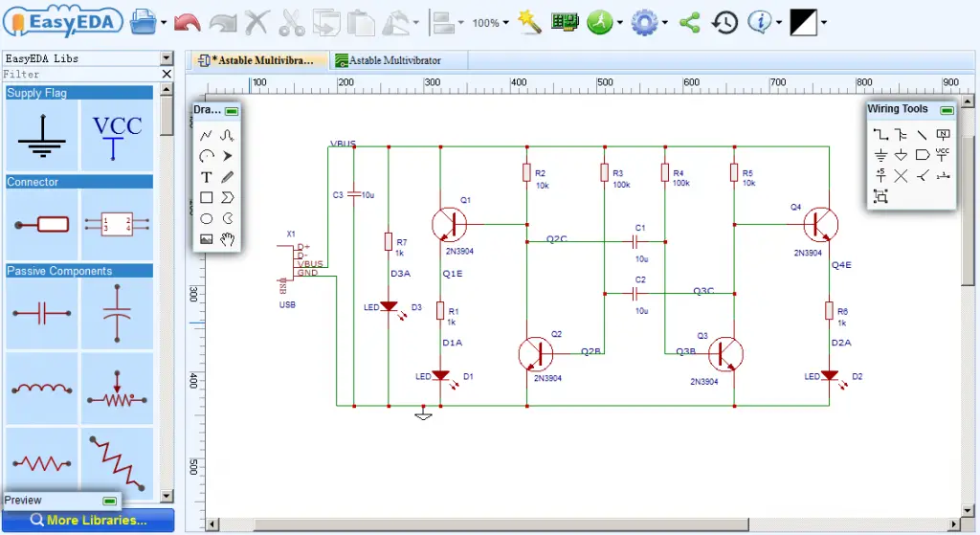Click the Paste clipboard icon
980x535 pixels.
coord(361,23)
